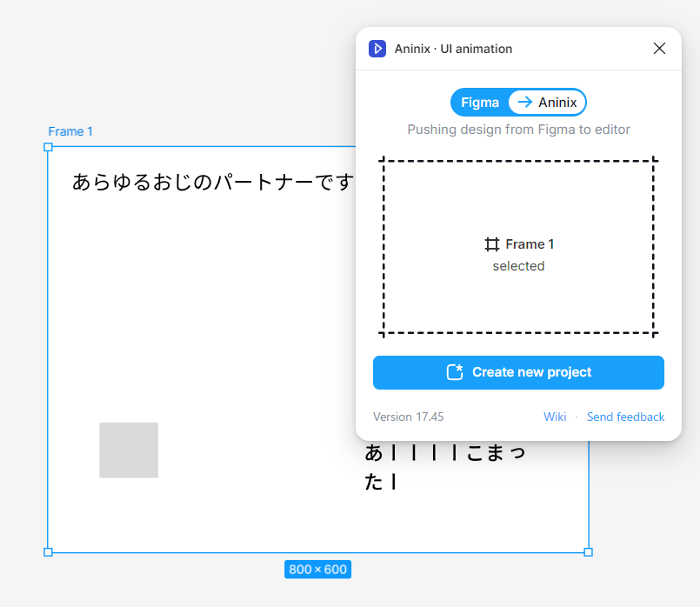Click the dashed Frame 1 selected preview area

tap(518, 247)
